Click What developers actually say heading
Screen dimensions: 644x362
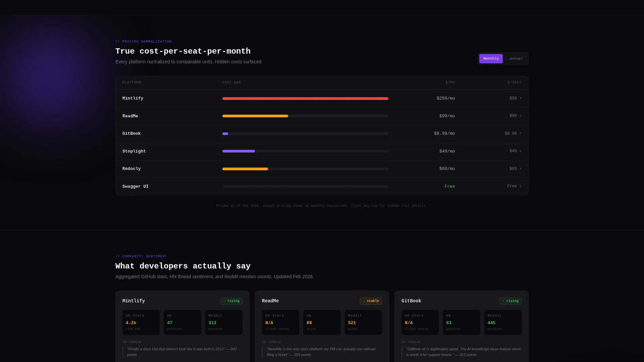tap(183, 266)
